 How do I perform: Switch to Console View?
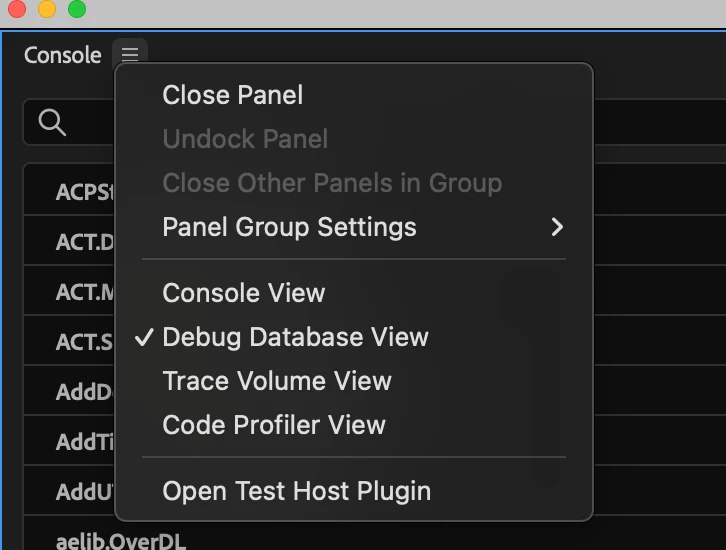(243, 293)
